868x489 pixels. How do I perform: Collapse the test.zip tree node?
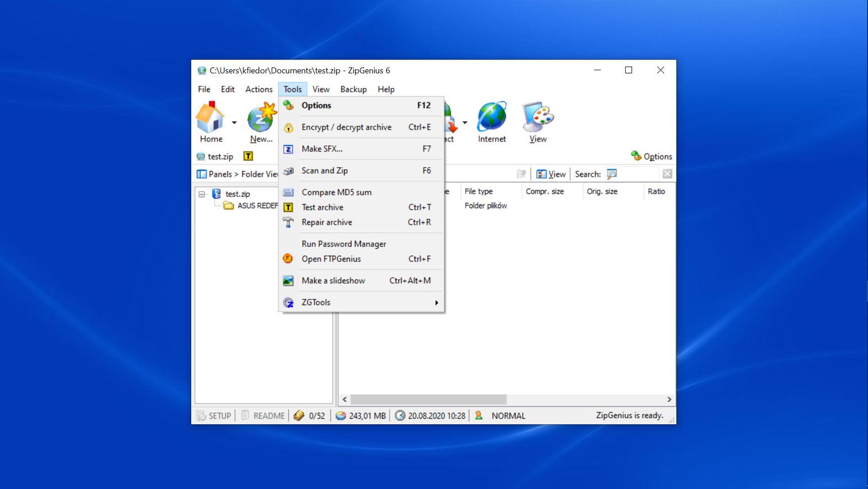[x=202, y=194]
